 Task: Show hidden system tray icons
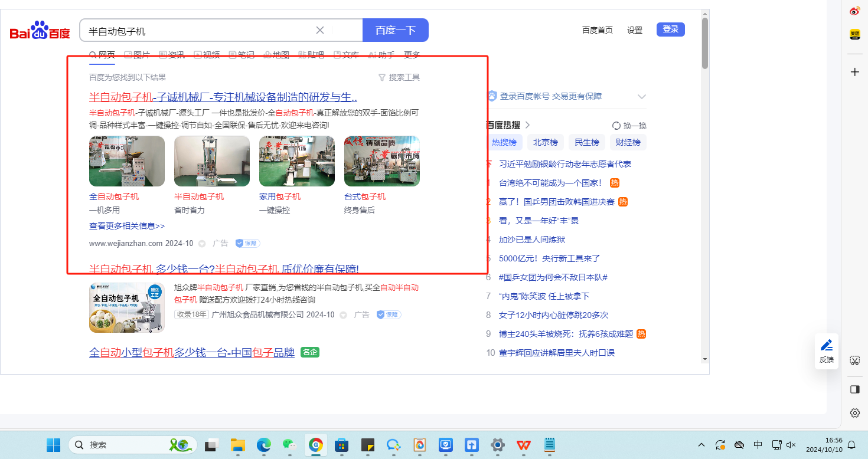pos(701,445)
